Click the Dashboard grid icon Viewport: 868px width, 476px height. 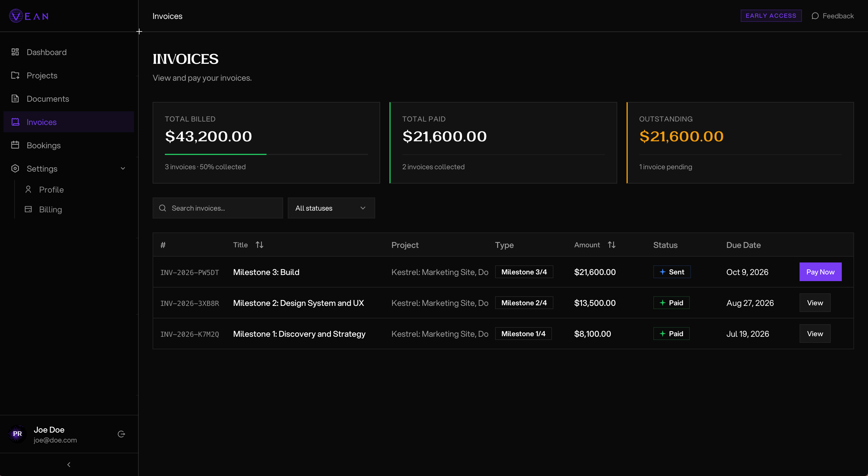point(15,52)
